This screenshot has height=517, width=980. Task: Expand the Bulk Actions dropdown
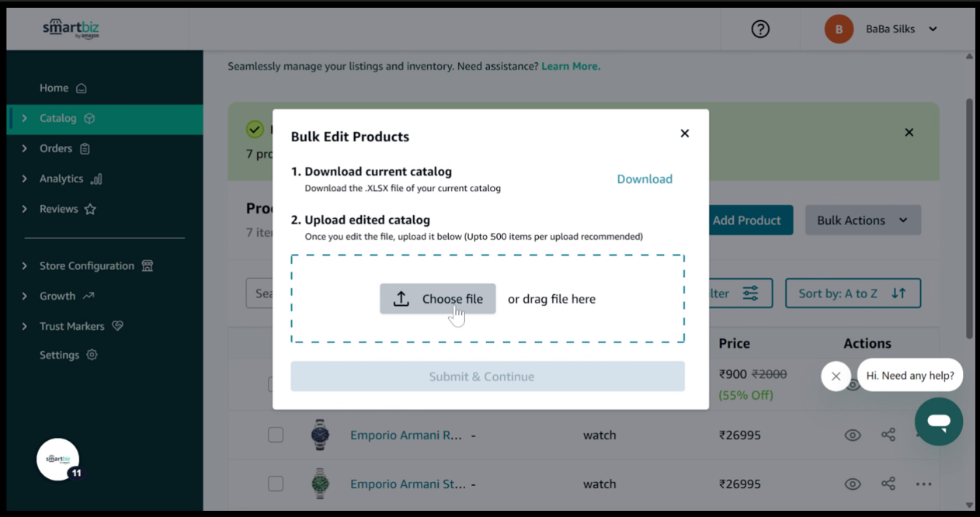[x=863, y=220]
